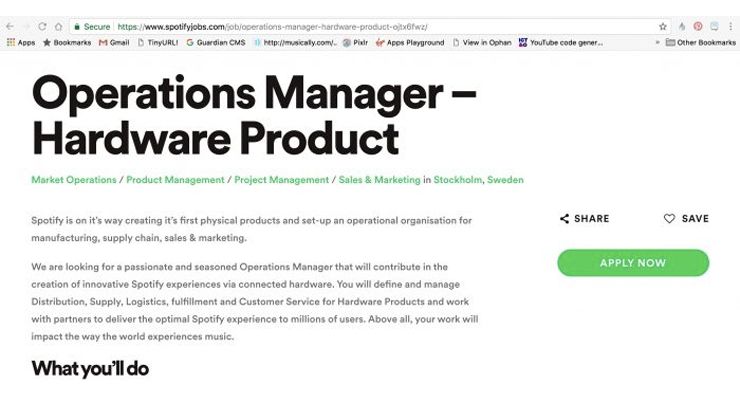Reload the page
This screenshot has height=400, width=740.
42,26
